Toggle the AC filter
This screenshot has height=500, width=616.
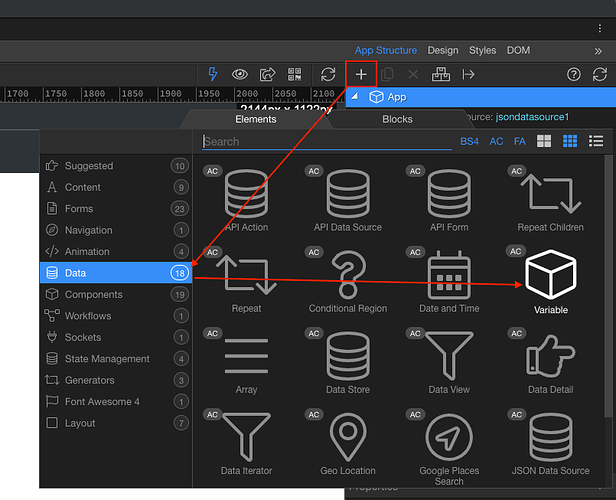coord(496,141)
